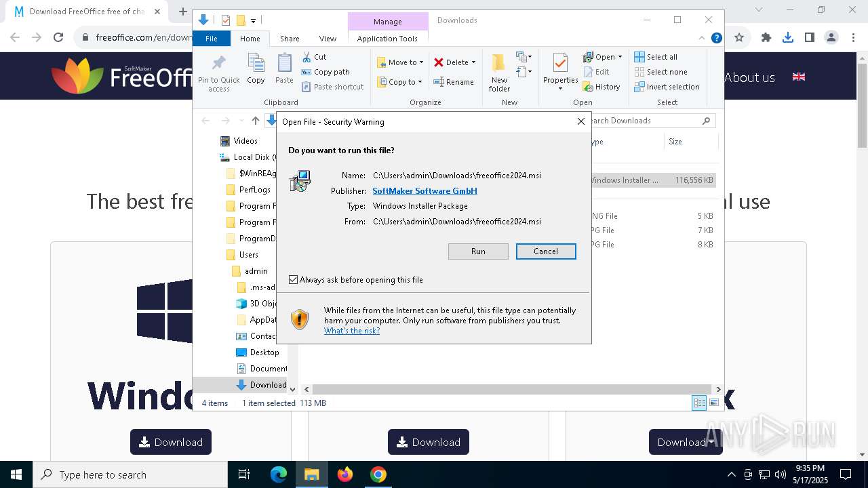
Task: Open Microsoft Edge from taskbar
Action: (x=279, y=474)
